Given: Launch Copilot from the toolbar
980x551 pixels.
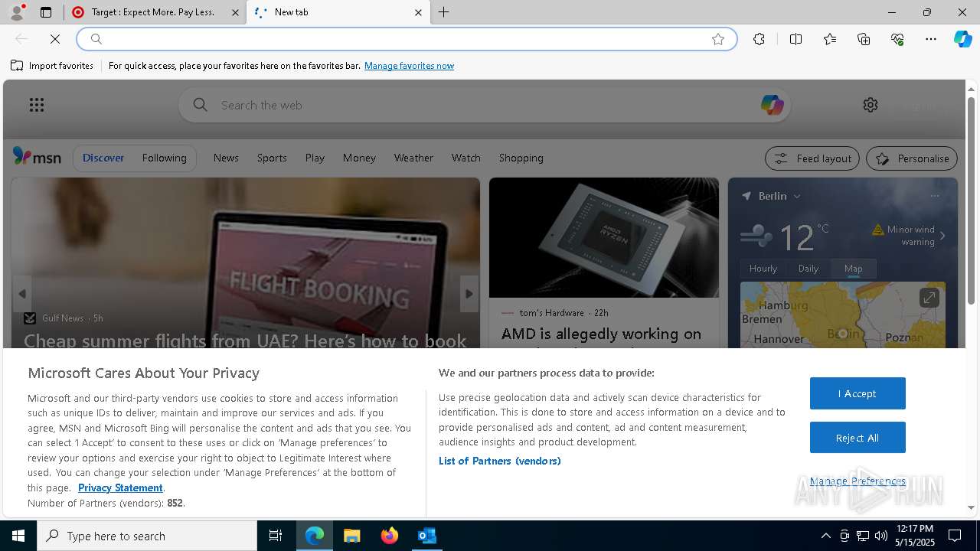Looking at the screenshot, I should (x=962, y=39).
